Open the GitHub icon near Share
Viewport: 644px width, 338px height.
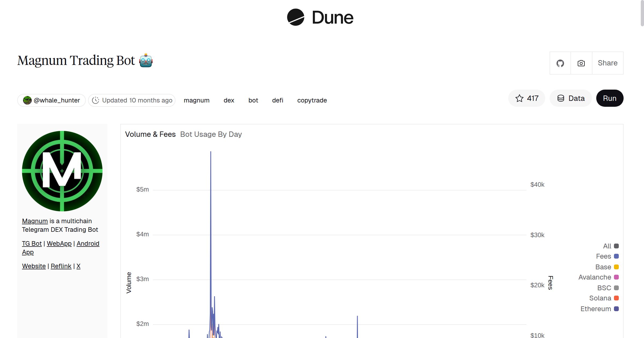click(x=560, y=63)
